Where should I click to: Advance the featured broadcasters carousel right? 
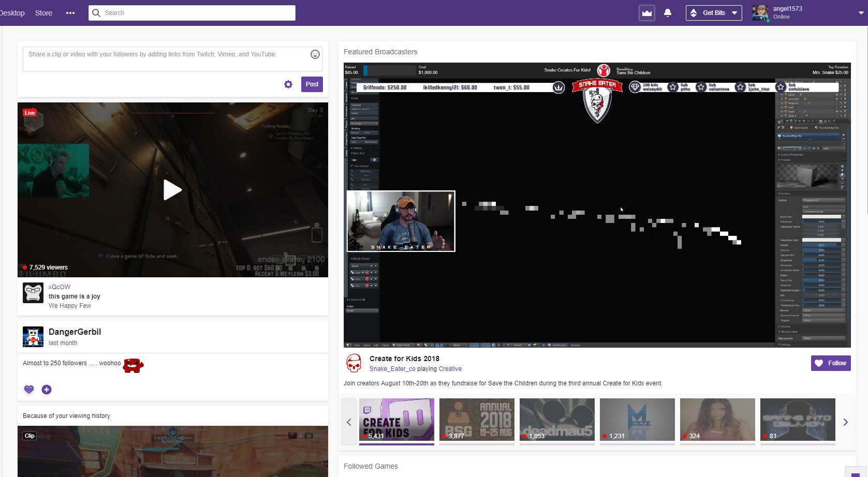tap(845, 422)
